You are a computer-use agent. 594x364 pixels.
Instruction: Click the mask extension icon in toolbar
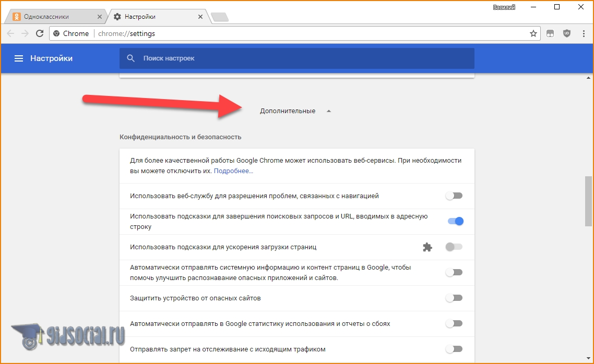point(550,33)
